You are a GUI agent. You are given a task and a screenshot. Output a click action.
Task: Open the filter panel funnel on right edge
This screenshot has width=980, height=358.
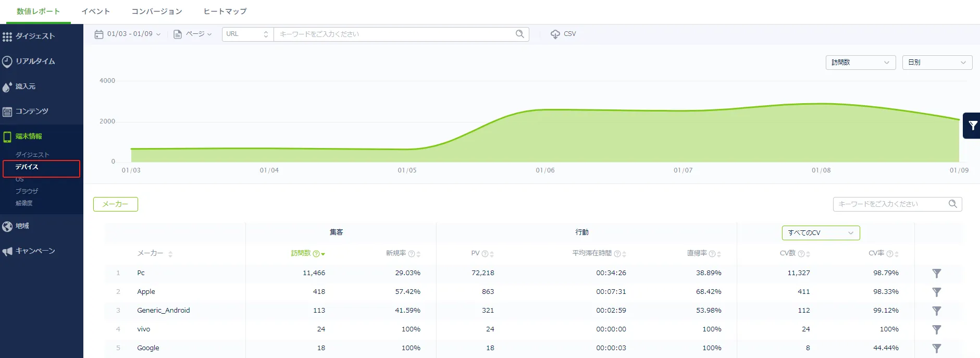[972, 126]
